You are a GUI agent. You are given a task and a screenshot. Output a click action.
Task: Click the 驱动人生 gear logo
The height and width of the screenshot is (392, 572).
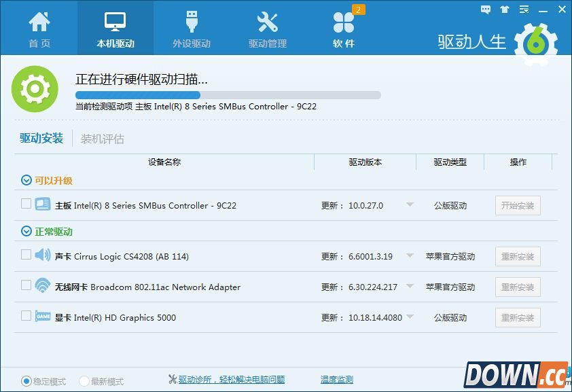[536, 43]
